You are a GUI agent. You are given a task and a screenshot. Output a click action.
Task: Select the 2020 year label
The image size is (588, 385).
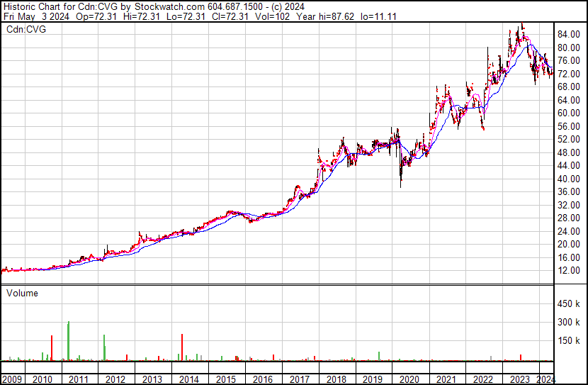pyautogui.click(x=409, y=379)
